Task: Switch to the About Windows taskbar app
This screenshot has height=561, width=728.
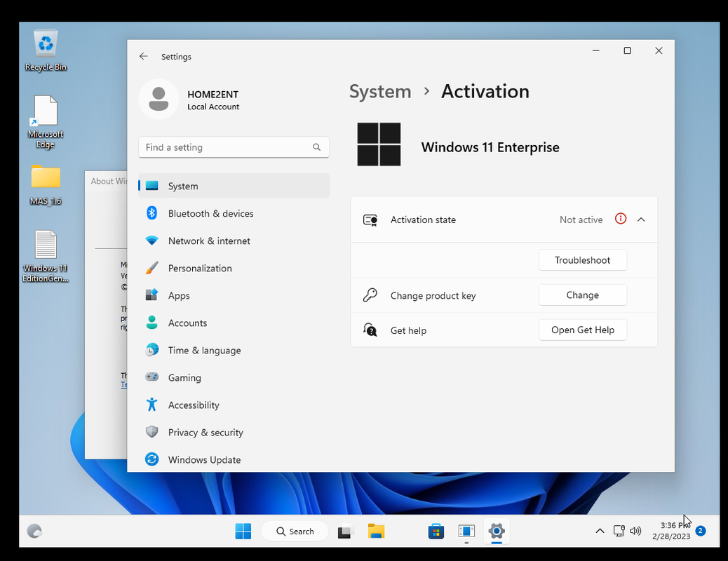Action: (466, 532)
